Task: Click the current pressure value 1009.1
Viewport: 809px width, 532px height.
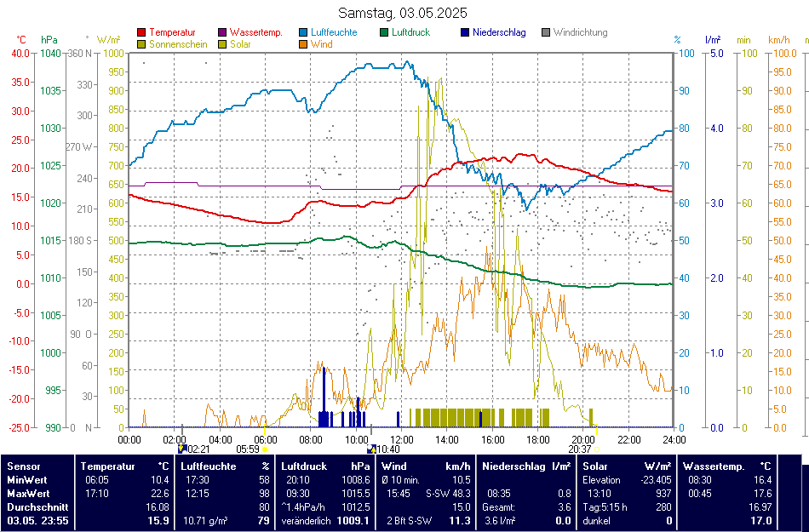Action: pos(353,521)
